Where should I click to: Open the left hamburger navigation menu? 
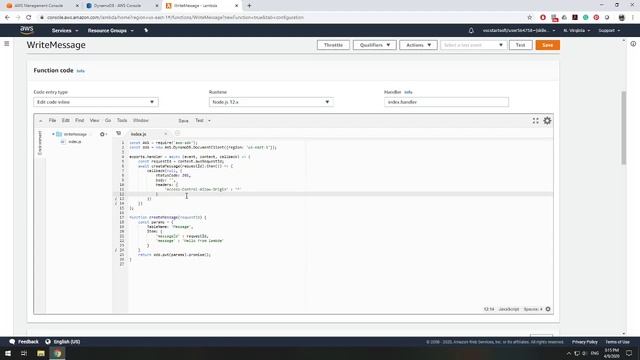7,44
